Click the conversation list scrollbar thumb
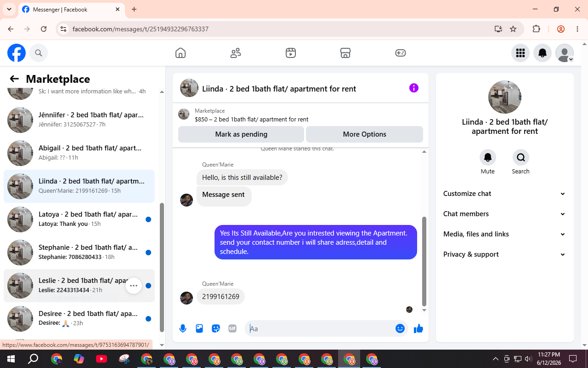 tap(162, 267)
